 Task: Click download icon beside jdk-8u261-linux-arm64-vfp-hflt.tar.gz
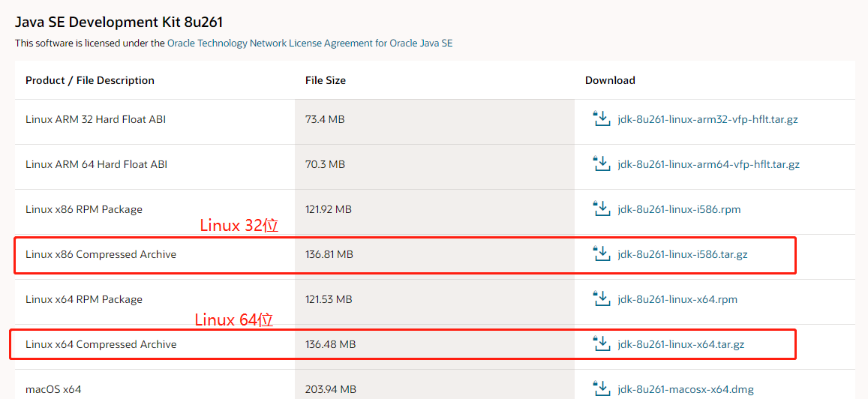point(601,163)
